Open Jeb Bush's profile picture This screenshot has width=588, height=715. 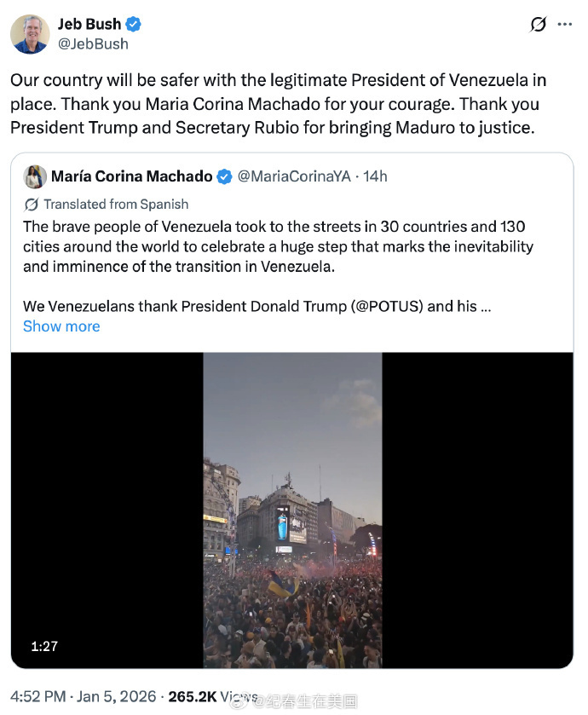click(30, 34)
